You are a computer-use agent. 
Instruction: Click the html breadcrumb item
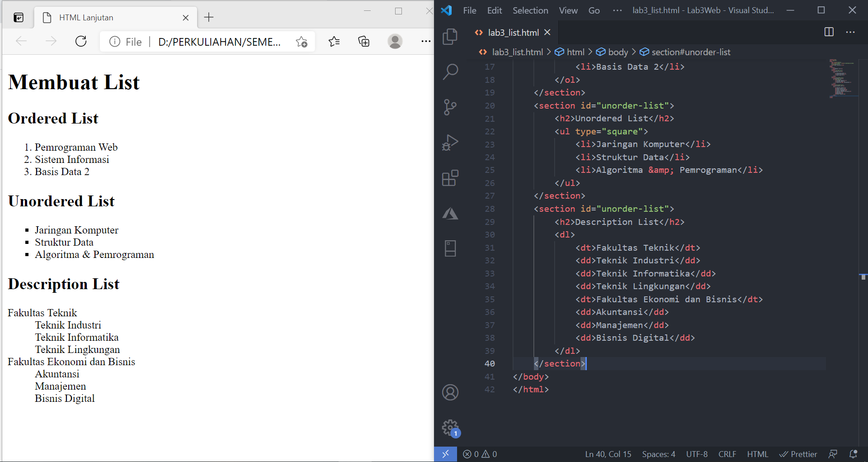pos(570,52)
